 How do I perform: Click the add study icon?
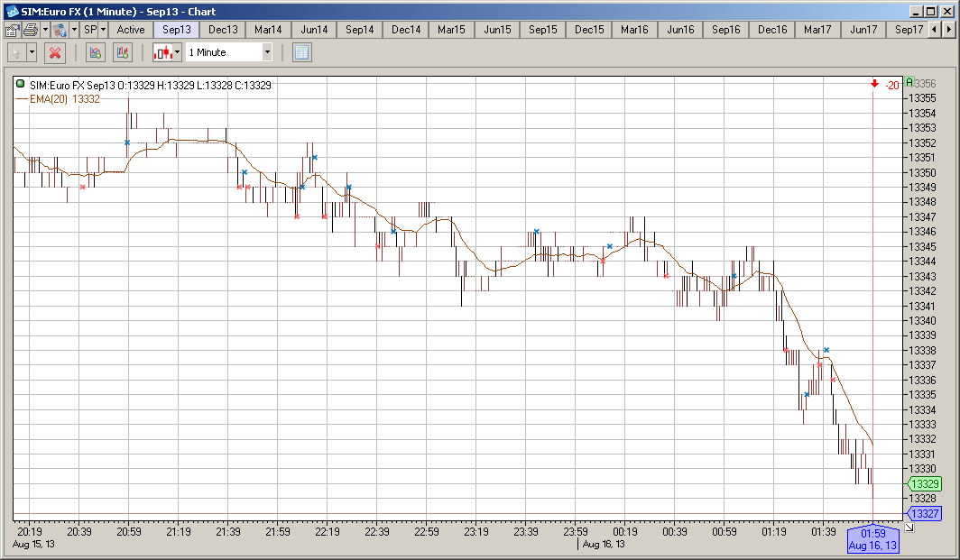click(x=95, y=52)
